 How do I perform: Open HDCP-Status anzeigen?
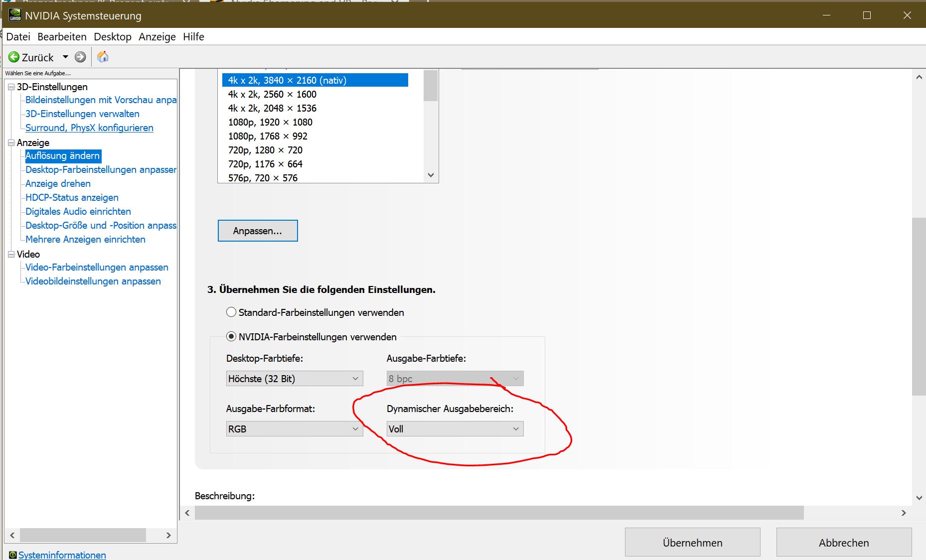72,198
